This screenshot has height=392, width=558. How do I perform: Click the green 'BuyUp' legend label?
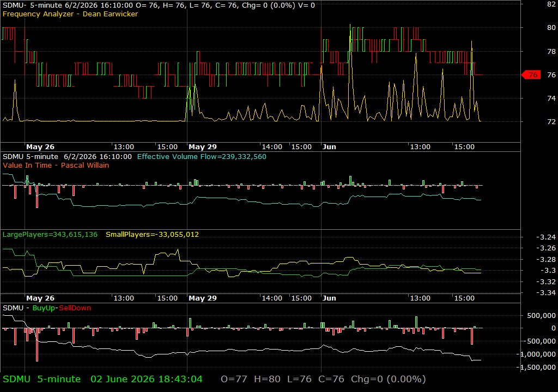point(44,308)
